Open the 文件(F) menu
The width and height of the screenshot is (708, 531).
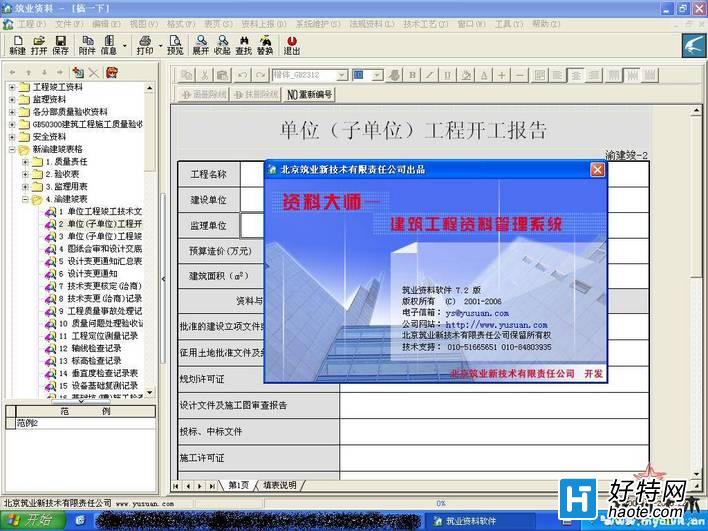(69, 23)
